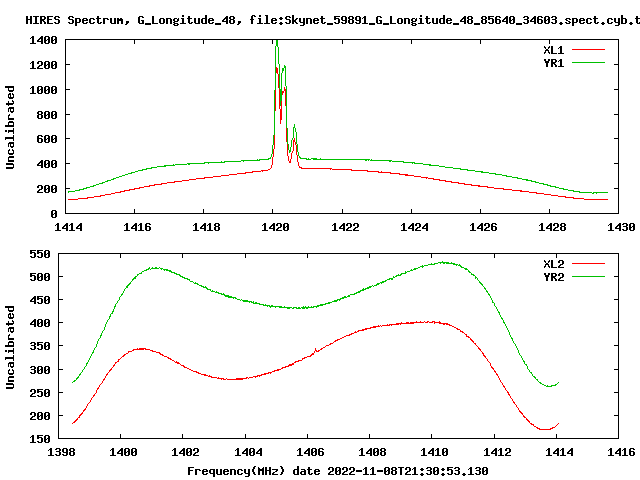
Task: Click the bottom plot Uncalibrated axis label
Action: [x=10, y=347]
